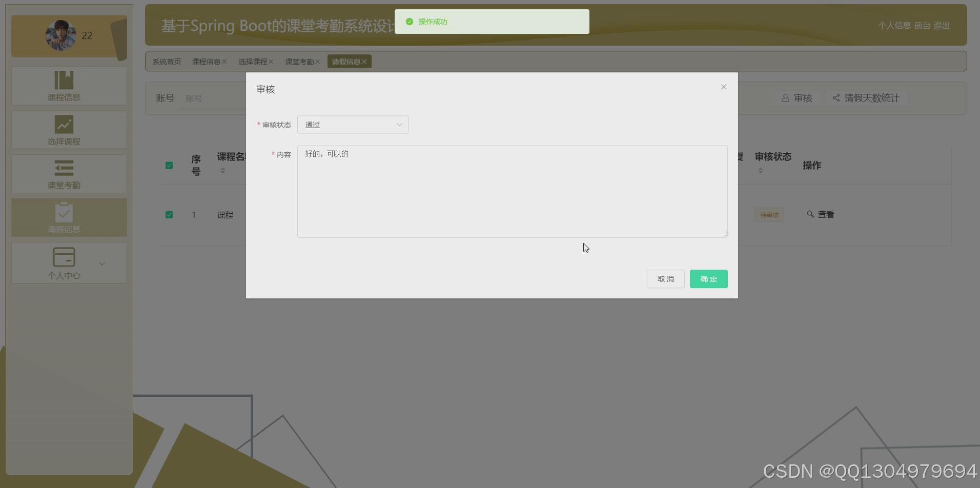The height and width of the screenshot is (488, 980).
Task: Expand the 个人中心 chevron
Action: click(101, 263)
